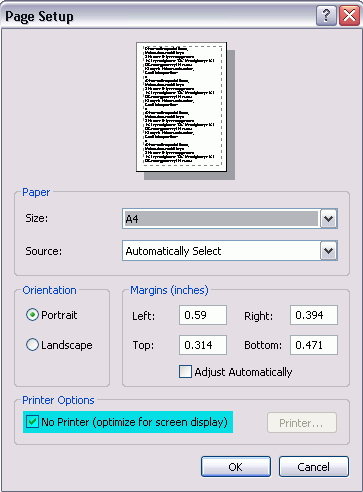Click the Source: label
The width and height of the screenshot is (363, 492).
pyautogui.click(x=44, y=251)
